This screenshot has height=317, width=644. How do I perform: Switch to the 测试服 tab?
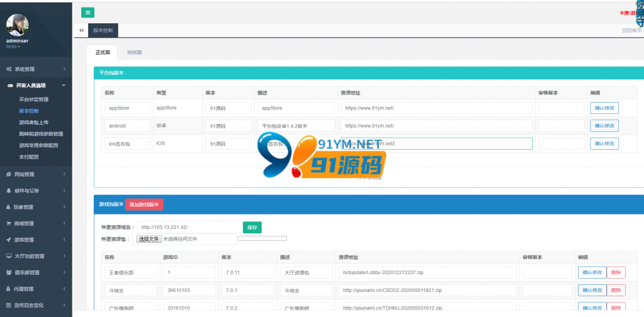pos(135,53)
